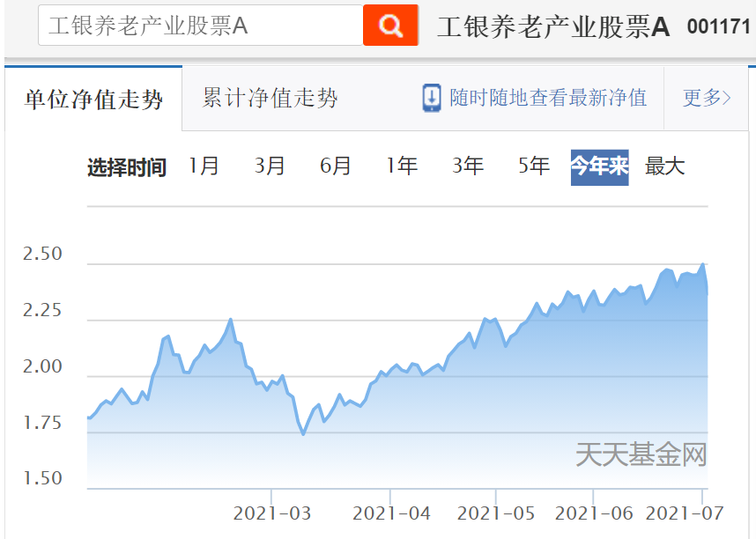Click the mobile download icon beside 随时随地查看最新净值
The height and width of the screenshot is (539, 756).
[432, 98]
